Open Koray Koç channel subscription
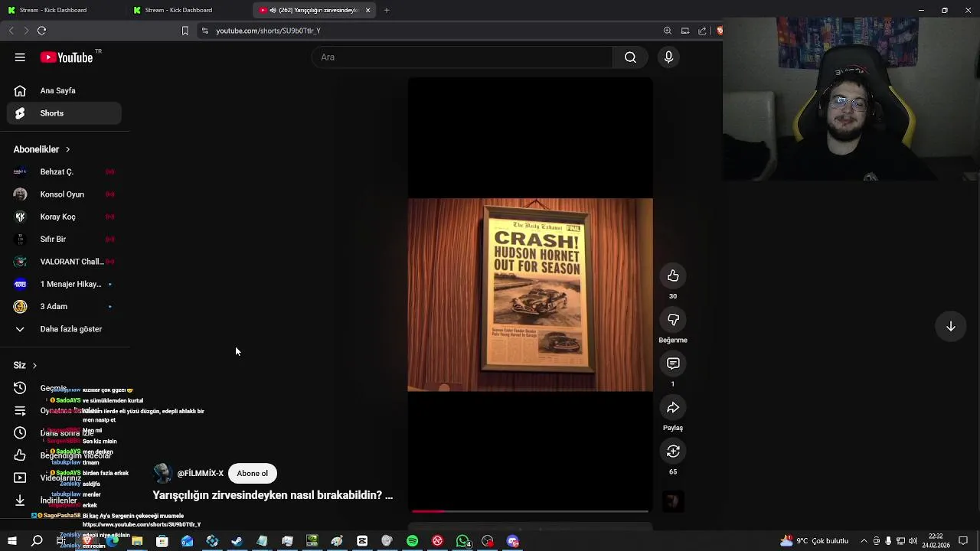 click(x=64, y=217)
